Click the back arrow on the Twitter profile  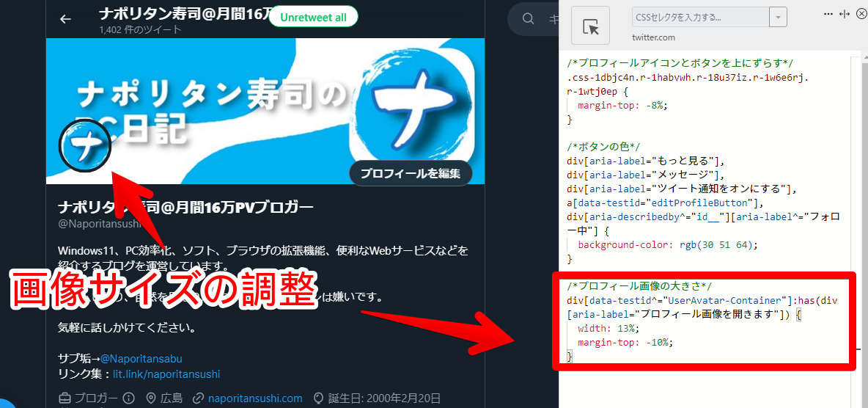pyautogui.click(x=65, y=19)
